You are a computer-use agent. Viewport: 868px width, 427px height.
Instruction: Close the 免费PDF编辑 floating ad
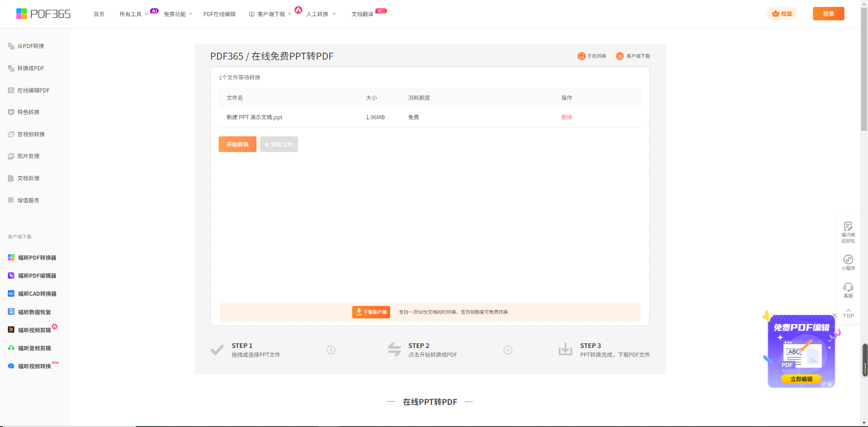834,315
